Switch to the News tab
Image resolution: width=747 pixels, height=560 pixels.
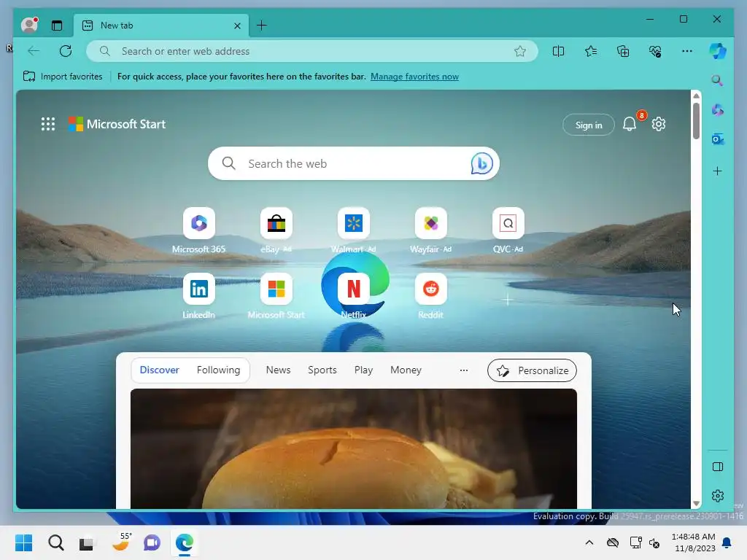tap(278, 370)
